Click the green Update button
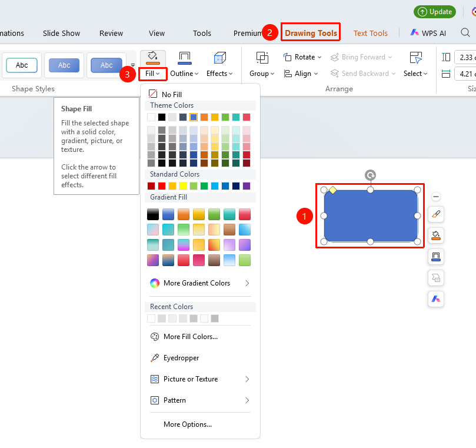 point(435,12)
